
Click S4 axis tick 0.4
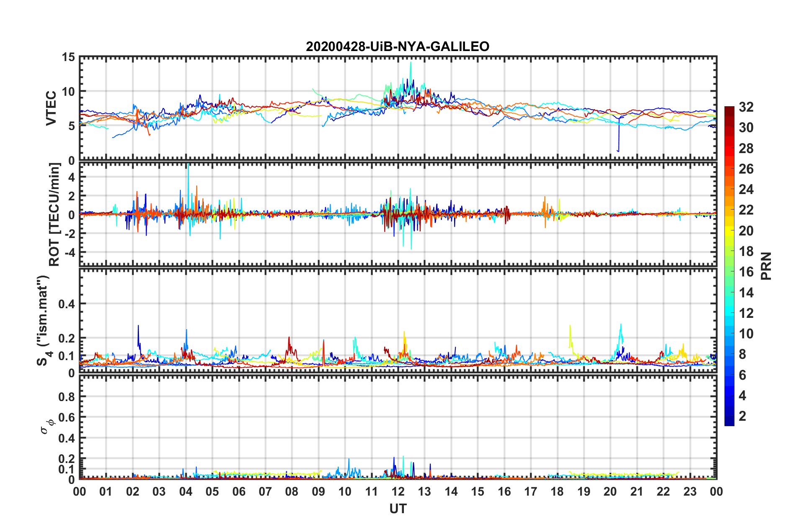67,304
